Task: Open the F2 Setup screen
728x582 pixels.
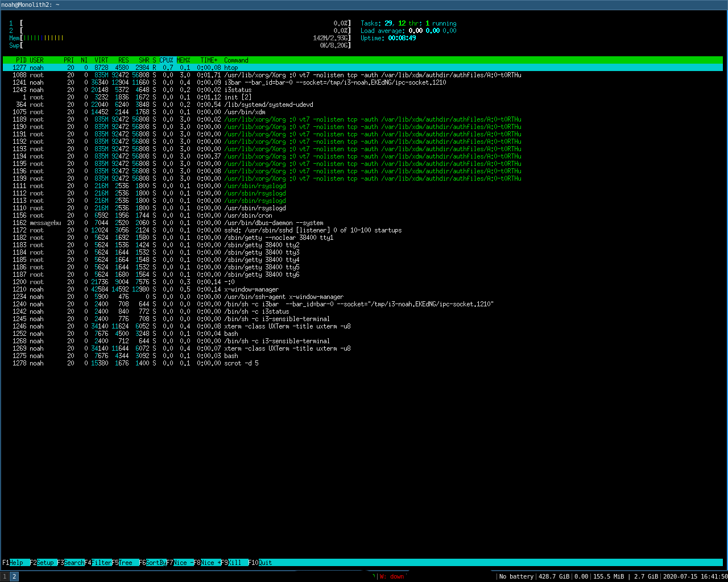Action: [43, 563]
